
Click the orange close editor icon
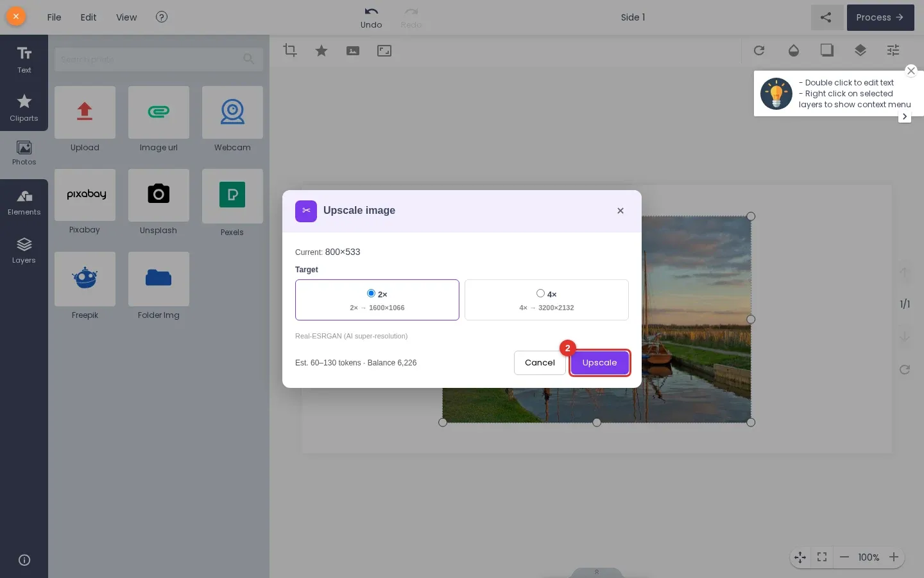point(16,17)
